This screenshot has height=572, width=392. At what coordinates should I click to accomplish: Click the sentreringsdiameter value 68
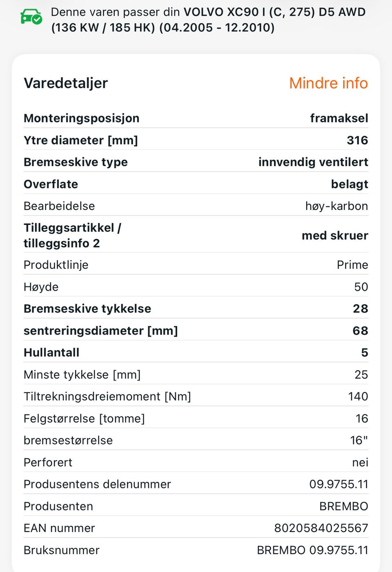(x=360, y=331)
